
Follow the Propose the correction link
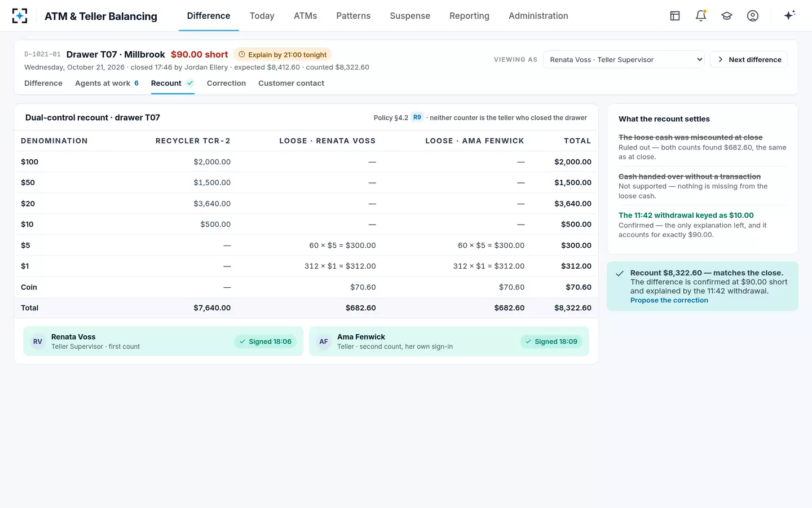click(x=669, y=300)
